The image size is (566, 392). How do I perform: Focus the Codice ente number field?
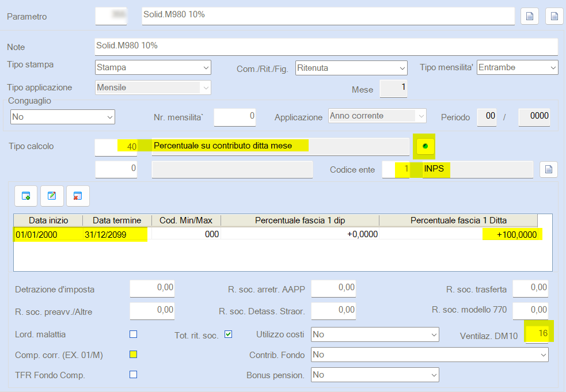pos(396,169)
